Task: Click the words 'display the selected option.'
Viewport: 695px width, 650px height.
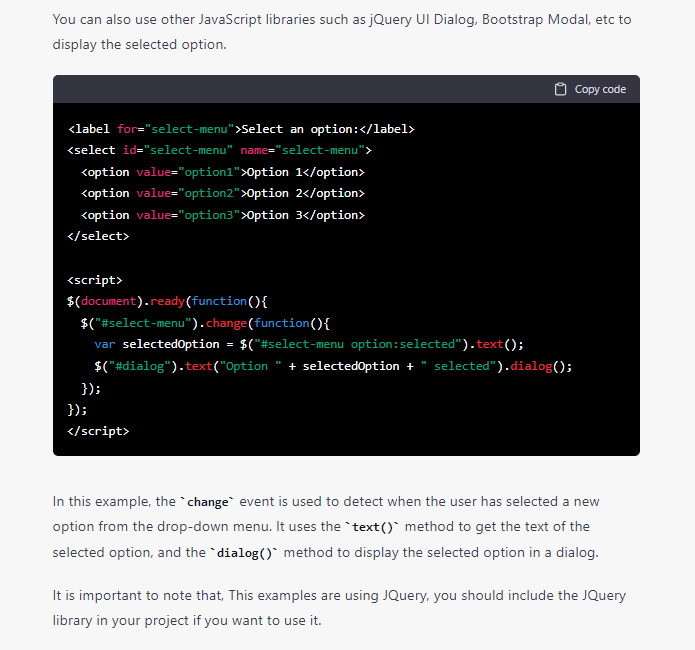Action: point(139,44)
